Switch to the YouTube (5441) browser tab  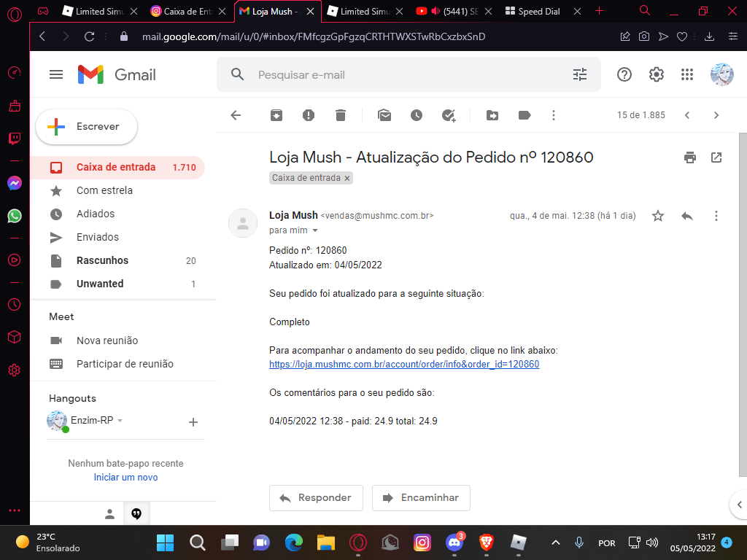(x=455, y=12)
